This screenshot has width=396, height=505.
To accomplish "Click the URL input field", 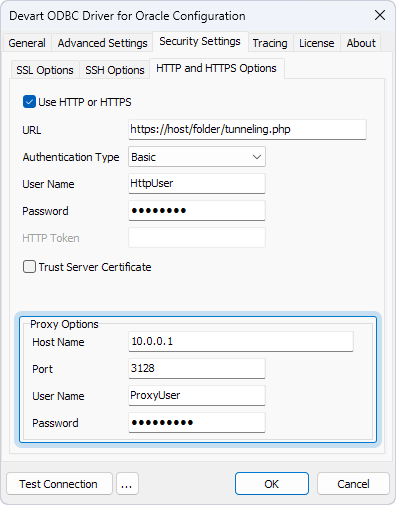I will tap(247, 129).
